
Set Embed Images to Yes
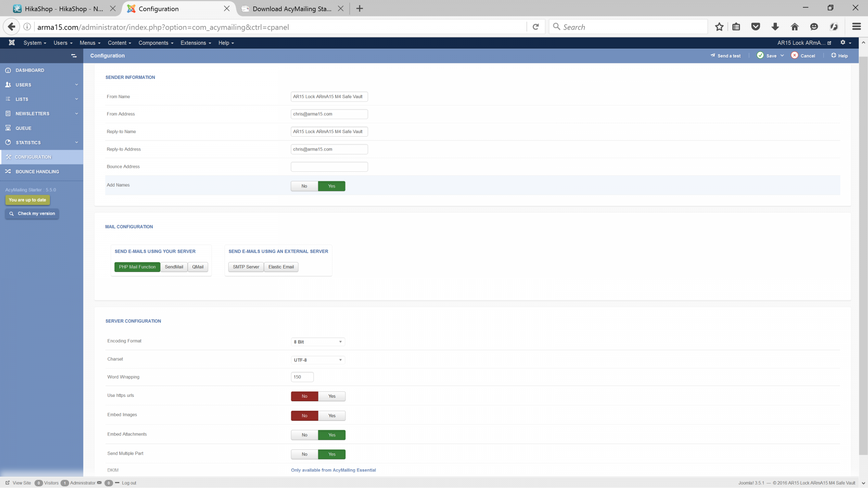coord(332,416)
